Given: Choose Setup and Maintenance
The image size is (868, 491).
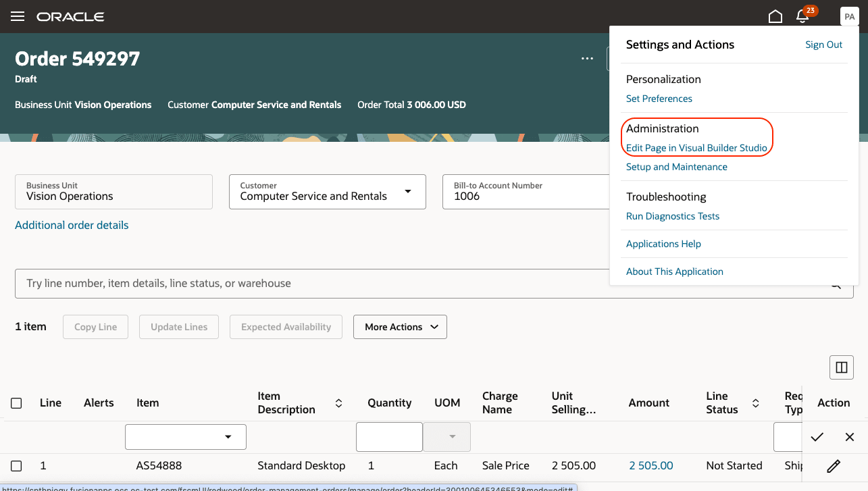Looking at the screenshot, I should (676, 167).
